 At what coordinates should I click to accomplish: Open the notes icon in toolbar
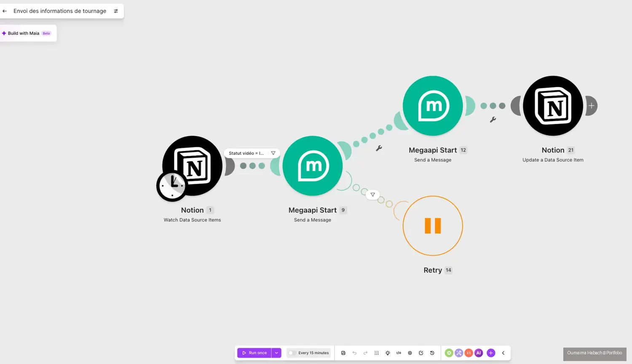(421, 353)
